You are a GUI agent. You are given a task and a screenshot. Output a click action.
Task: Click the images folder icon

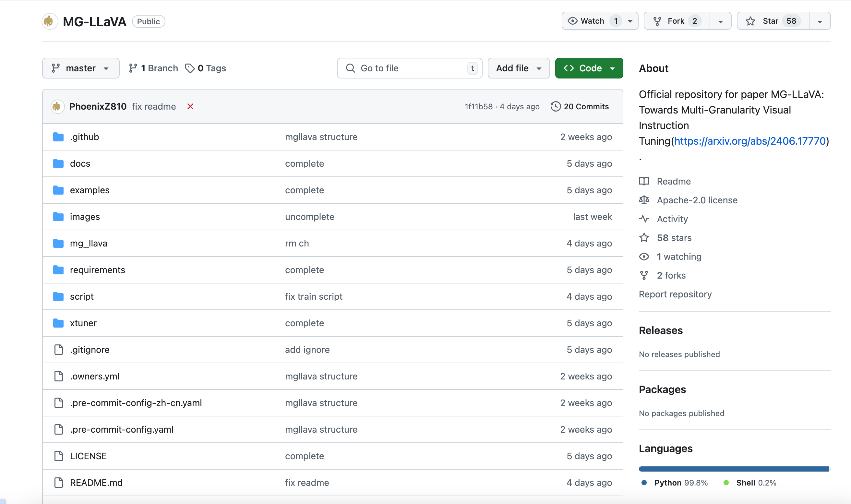pos(58,217)
